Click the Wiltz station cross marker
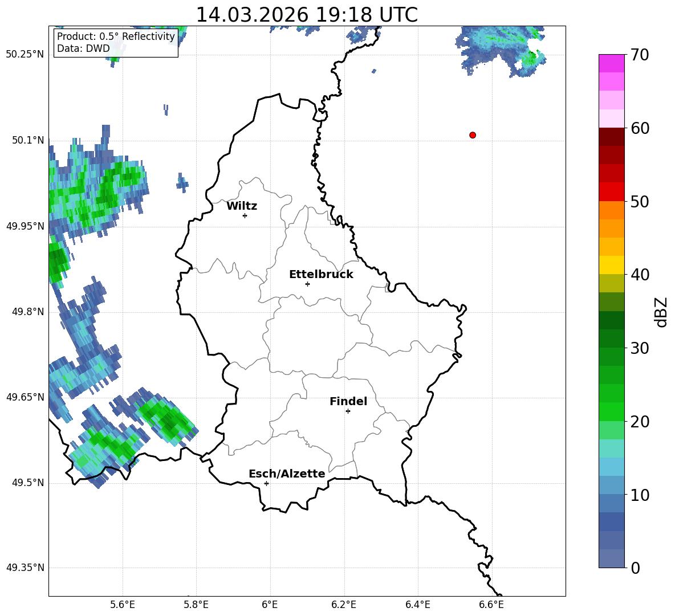 (x=245, y=215)
